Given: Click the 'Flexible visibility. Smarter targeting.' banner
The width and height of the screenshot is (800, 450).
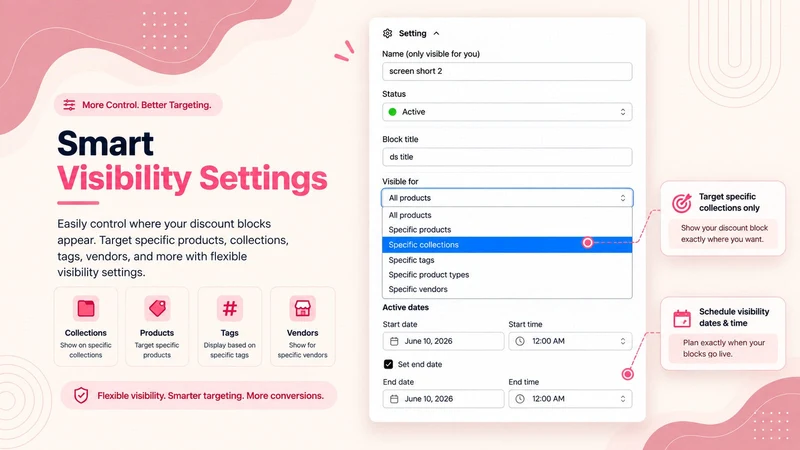Looking at the screenshot, I should [x=199, y=395].
